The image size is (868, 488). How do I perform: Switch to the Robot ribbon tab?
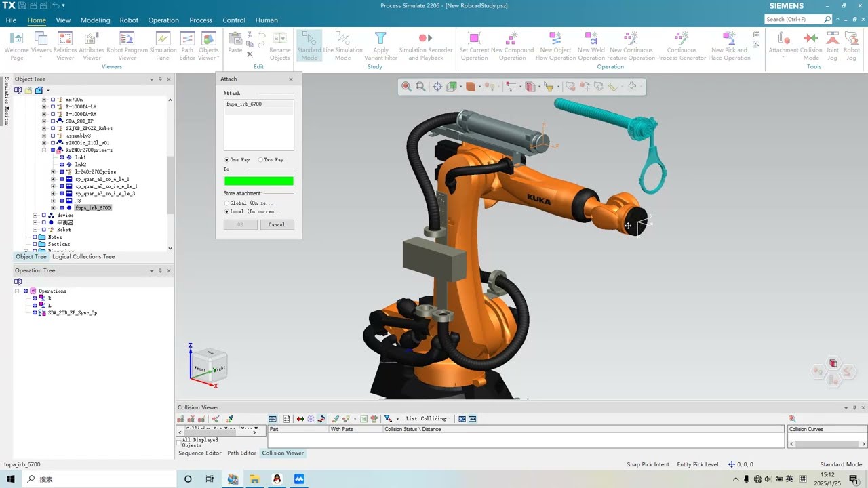pyautogui.click(x=129, y=20)
